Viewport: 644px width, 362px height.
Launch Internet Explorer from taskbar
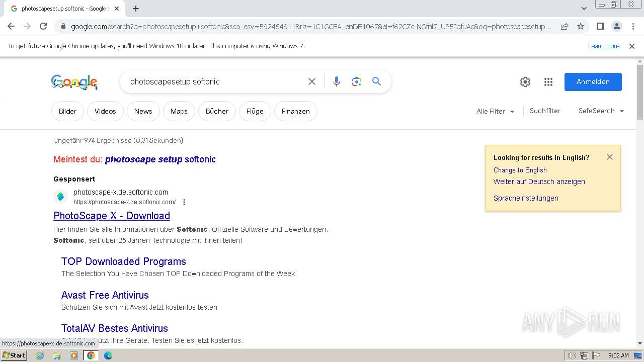click(40, 355)
